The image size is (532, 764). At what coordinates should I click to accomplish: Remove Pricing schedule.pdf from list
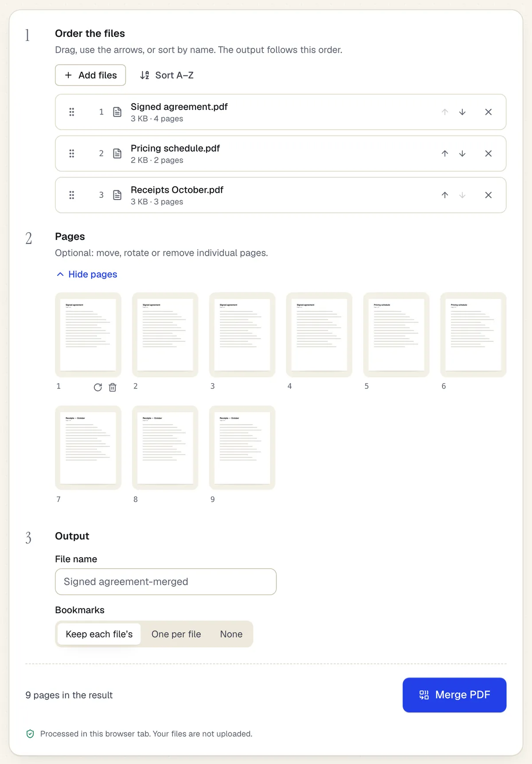pos(488,153)
